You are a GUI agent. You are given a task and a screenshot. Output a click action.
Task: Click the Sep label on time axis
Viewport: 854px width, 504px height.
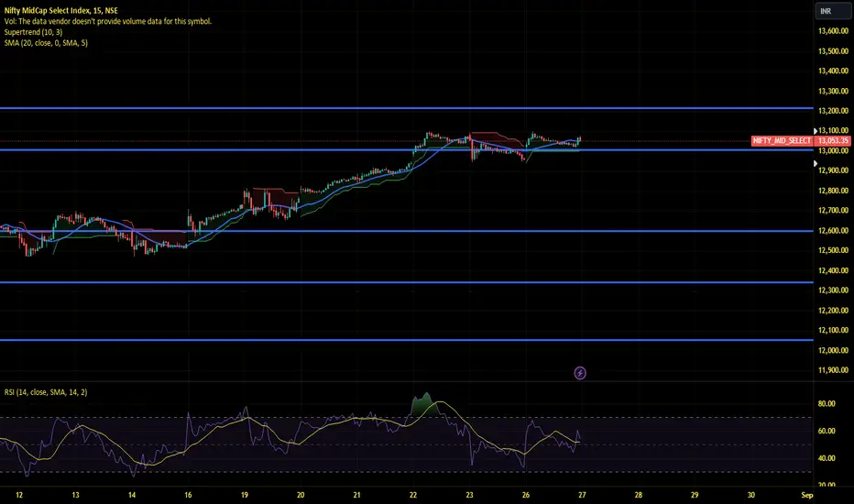[x=807, y=495]
